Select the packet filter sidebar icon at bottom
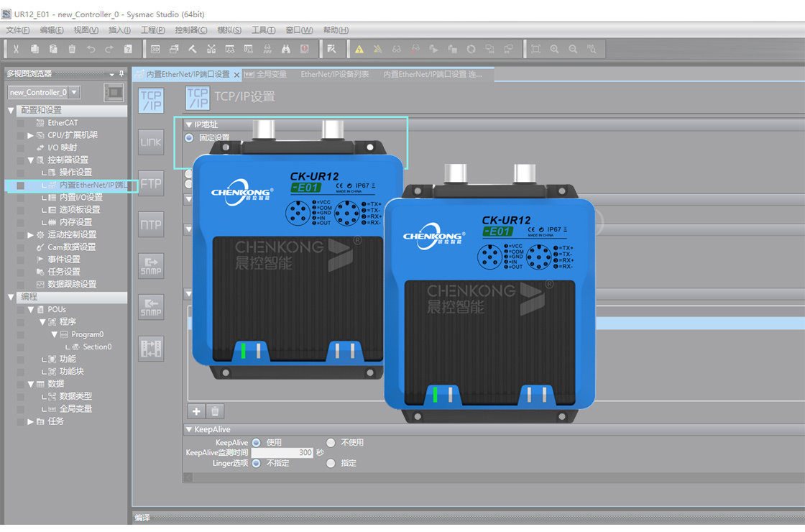This screenshot has width=805, height=532. (151, 349)
